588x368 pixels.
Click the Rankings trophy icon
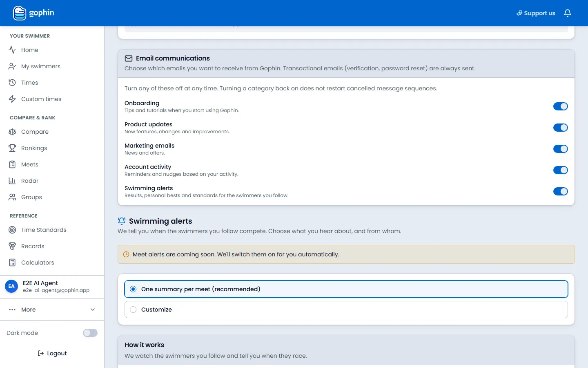(12, 148)
